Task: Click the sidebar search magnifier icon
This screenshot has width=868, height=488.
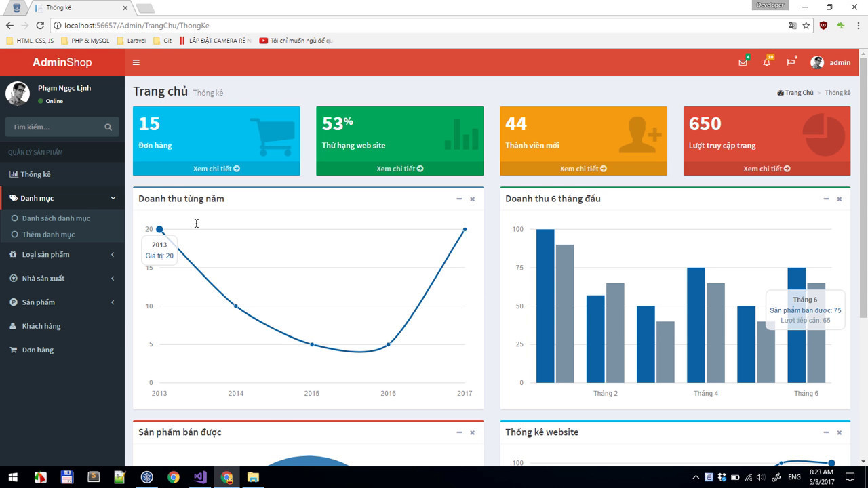Action: [108, 127]
